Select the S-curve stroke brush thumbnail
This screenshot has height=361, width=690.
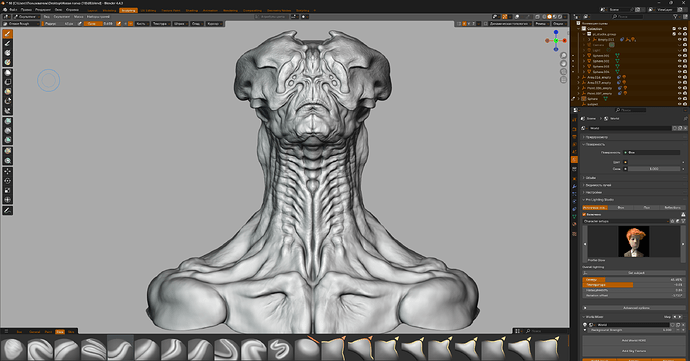pos(280,350)
